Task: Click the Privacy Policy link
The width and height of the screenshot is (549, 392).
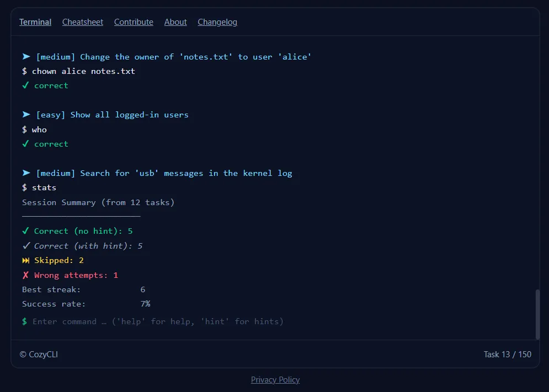Action: [275, 380]
